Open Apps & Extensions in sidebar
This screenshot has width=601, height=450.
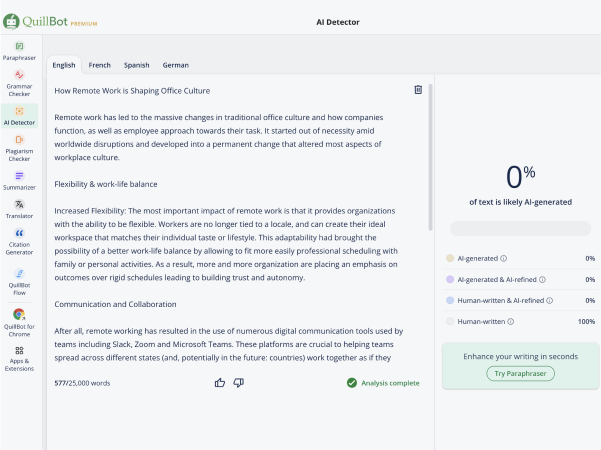[20, 359]
